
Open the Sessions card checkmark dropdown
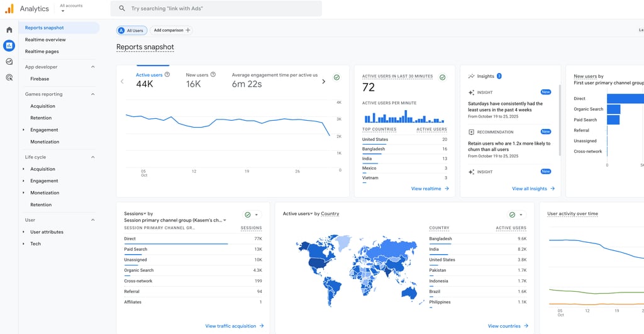(x=252, y=214)
